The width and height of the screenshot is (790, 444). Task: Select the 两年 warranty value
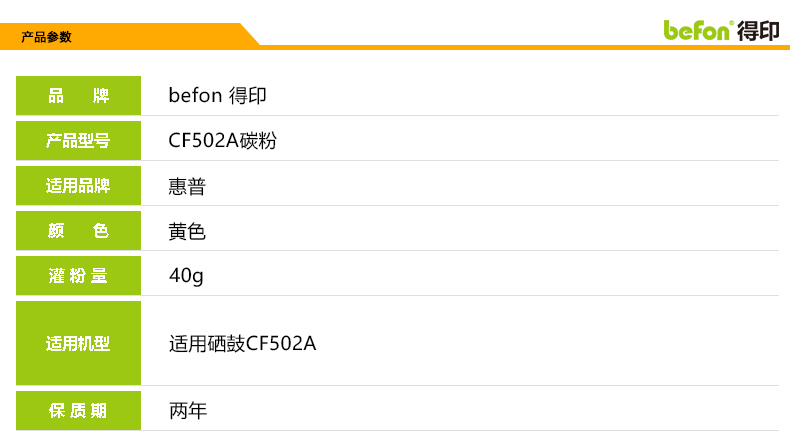187,411
